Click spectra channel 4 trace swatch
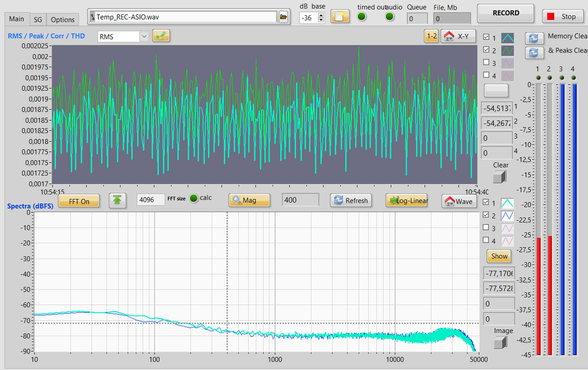588x370 pixels. click(x=507, y=241)
